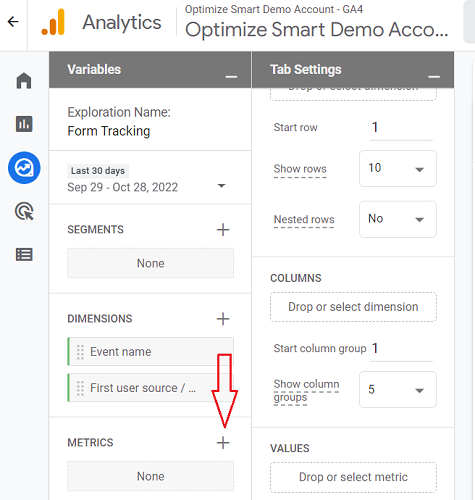
Task: Open the Nested rows dropdown
Action: pyautogui.click(x=398, y=219)
